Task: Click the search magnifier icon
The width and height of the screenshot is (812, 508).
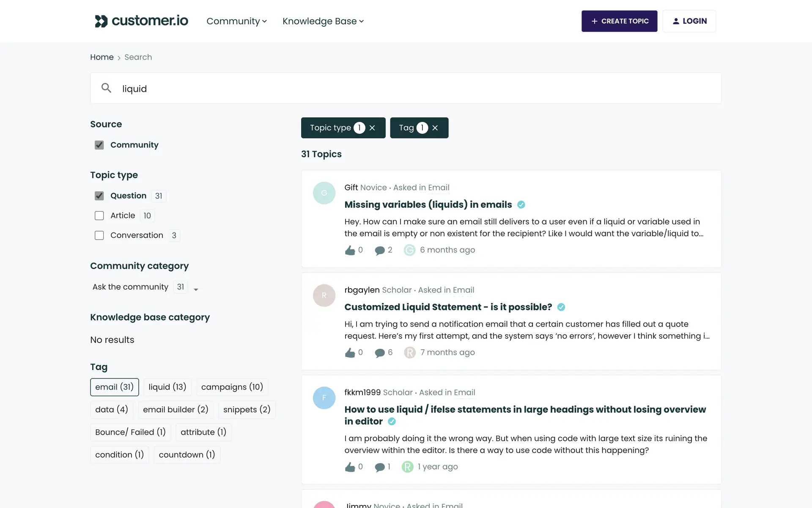Action: click(106, 88)
